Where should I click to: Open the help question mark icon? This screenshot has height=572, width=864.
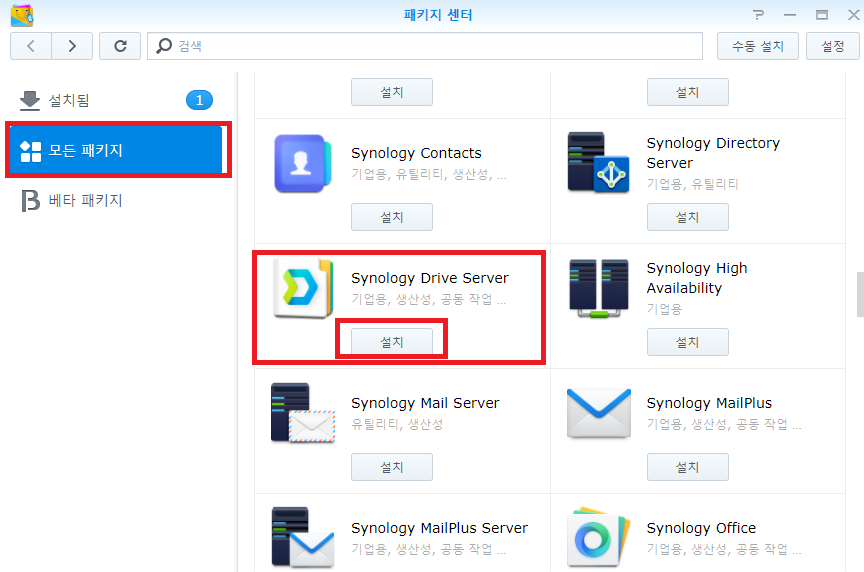click(x=759, y=15)
